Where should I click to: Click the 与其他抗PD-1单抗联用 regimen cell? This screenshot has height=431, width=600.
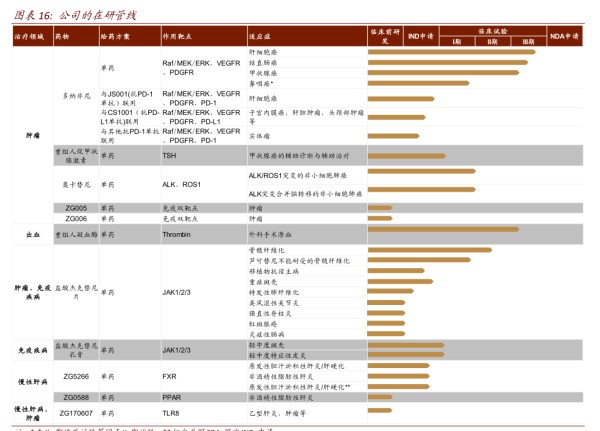130,136
